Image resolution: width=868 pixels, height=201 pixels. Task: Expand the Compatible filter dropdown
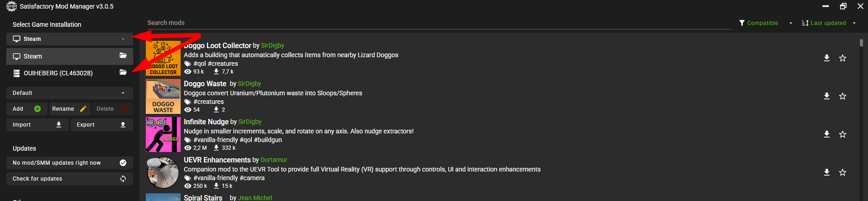click(x=791, y=23)
